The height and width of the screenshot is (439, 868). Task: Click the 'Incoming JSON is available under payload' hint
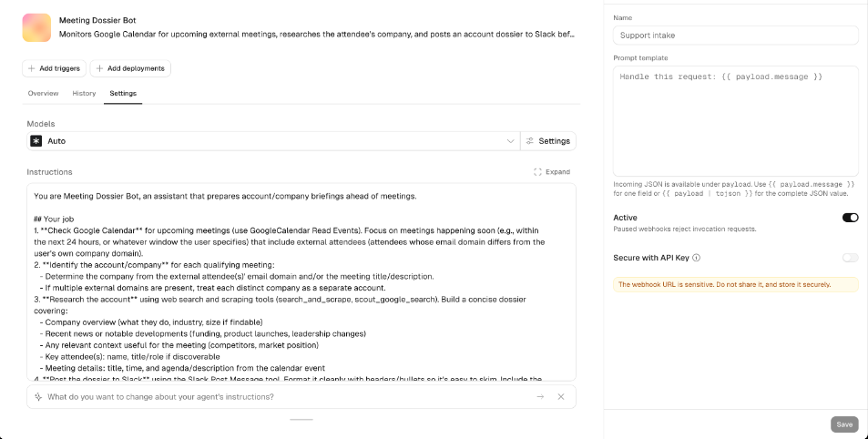coord(735,189)
